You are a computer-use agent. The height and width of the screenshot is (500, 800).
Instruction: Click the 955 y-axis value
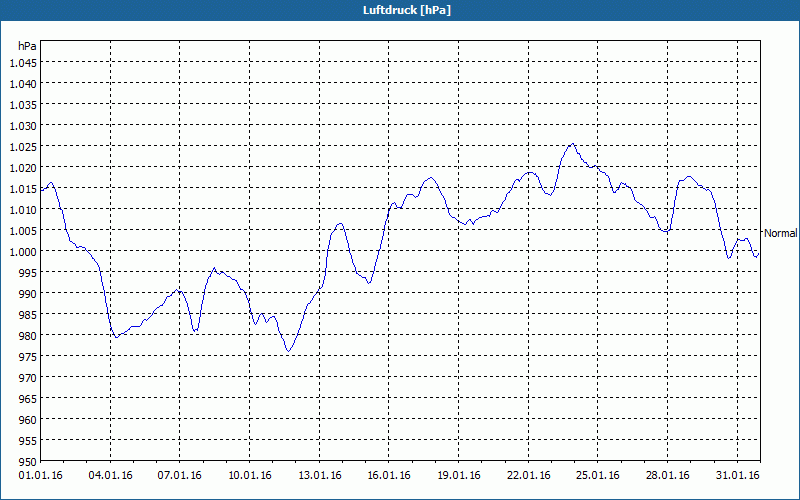click(x=28, y=440)
